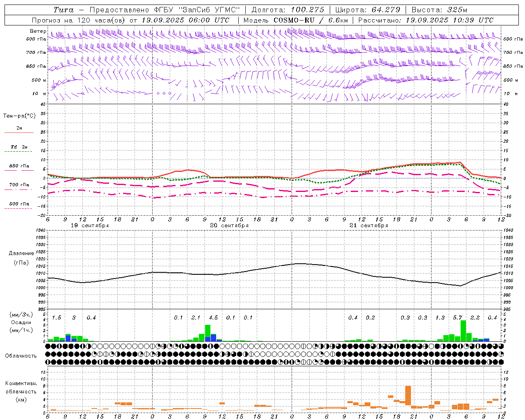The width and height of the screenshot is (525, 420).
Task: Click the "(гПа)" unit under Давление
Action: (21, 262)
